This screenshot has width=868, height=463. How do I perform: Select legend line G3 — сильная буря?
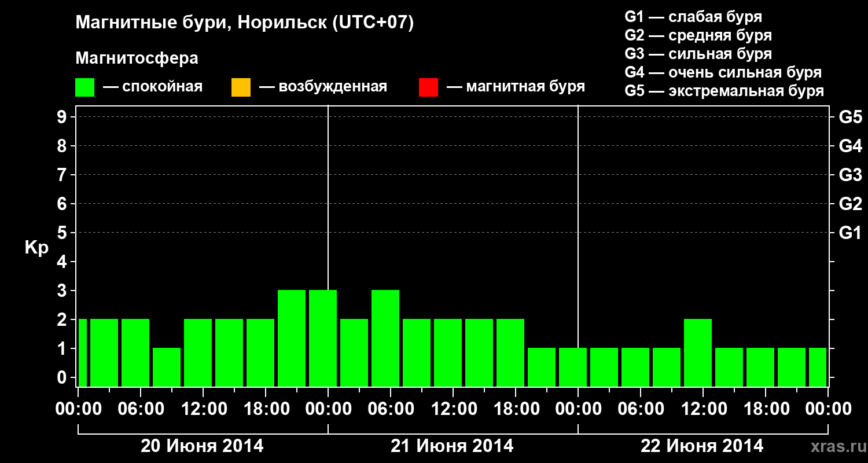pyautogui.click(x=698, y=54)
